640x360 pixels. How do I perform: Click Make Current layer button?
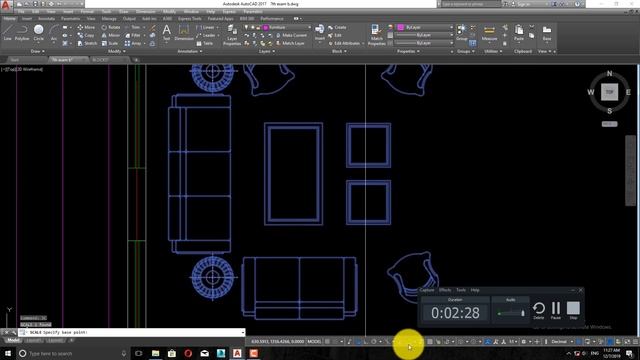(x=291, y=36)
